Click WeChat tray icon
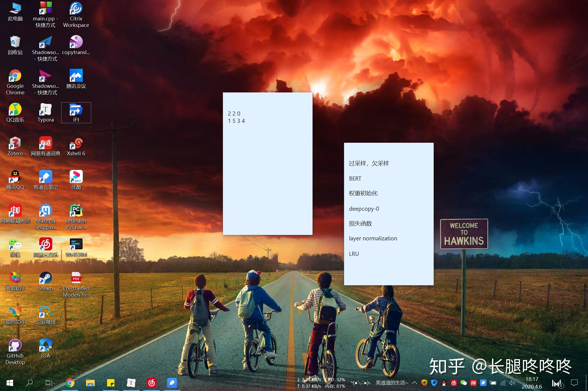588x391 pixels. pos(464,383)
